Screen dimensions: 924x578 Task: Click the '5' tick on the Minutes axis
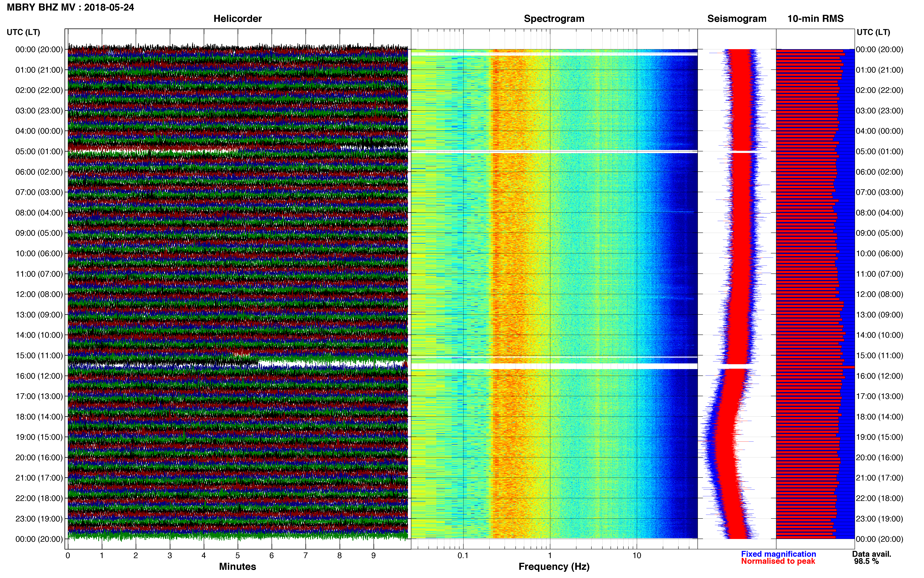238,555
